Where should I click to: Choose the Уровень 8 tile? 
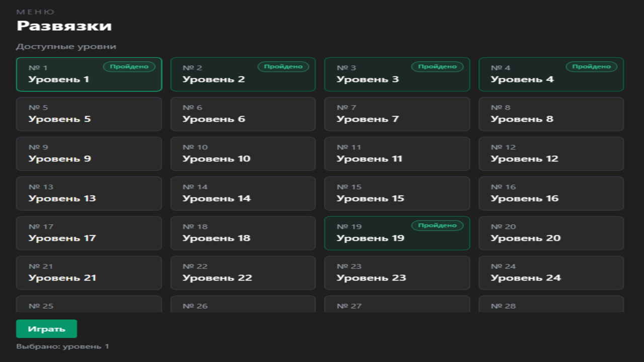(551, 114)
